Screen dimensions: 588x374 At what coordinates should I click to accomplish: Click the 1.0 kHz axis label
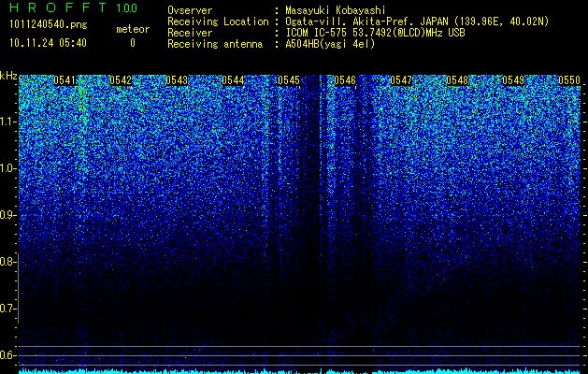point(7,168)
